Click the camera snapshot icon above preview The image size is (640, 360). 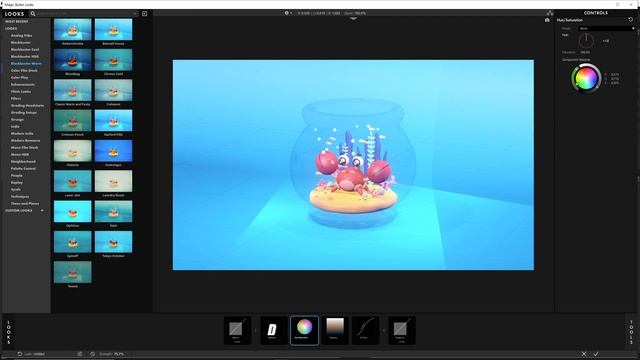click(x=547, y=20)
